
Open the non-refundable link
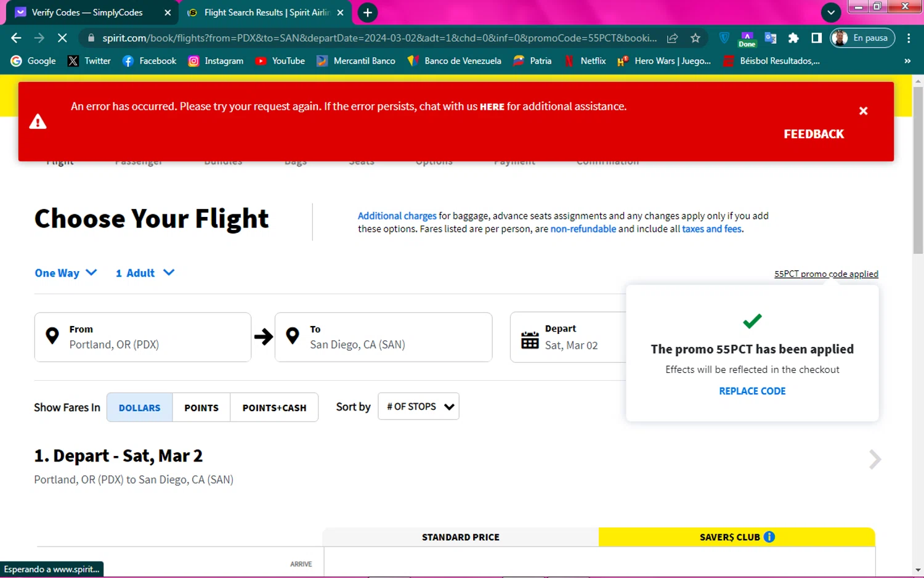583,229
